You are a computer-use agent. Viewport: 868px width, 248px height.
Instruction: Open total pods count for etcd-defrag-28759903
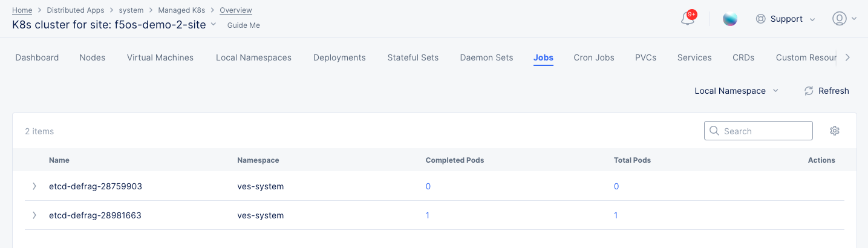616,186
